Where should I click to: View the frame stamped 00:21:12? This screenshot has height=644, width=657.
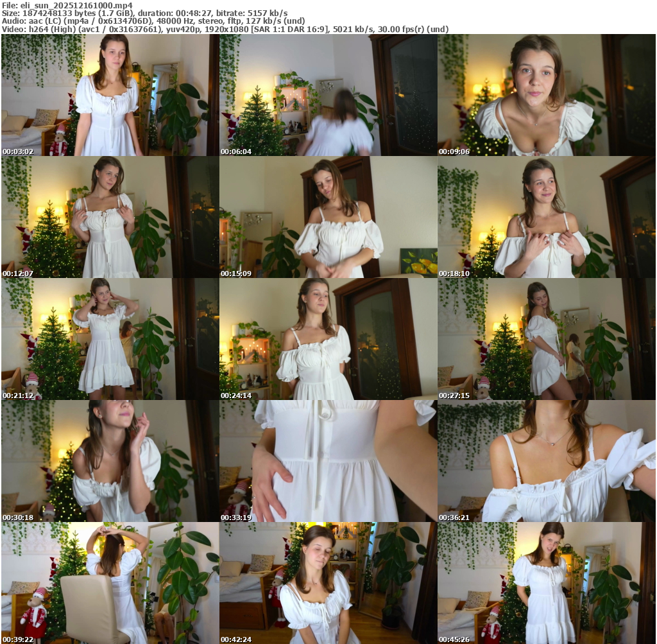110,339
